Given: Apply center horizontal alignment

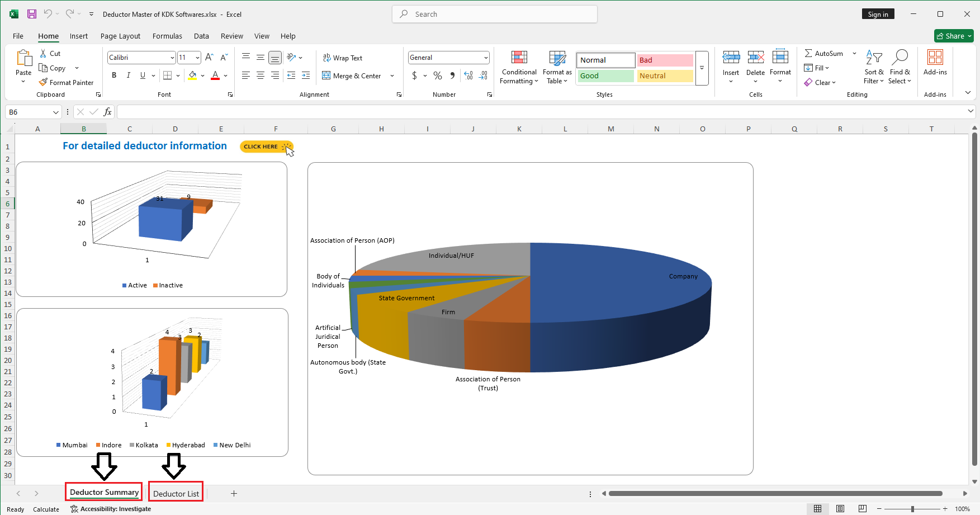Looking at the screenshot, I should pyautogui.click(x=261, y=75).
